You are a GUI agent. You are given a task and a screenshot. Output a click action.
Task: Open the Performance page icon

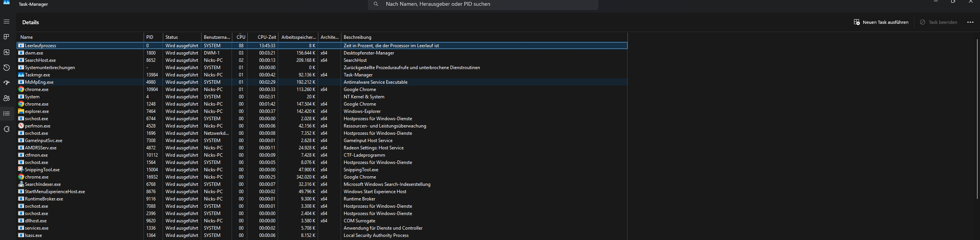pos(7,52)
